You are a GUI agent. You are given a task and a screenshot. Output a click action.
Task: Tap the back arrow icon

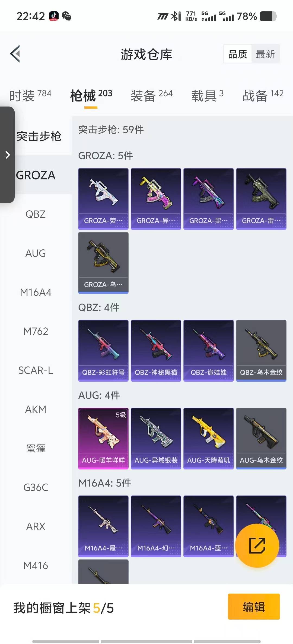click(x=15, y=54)
